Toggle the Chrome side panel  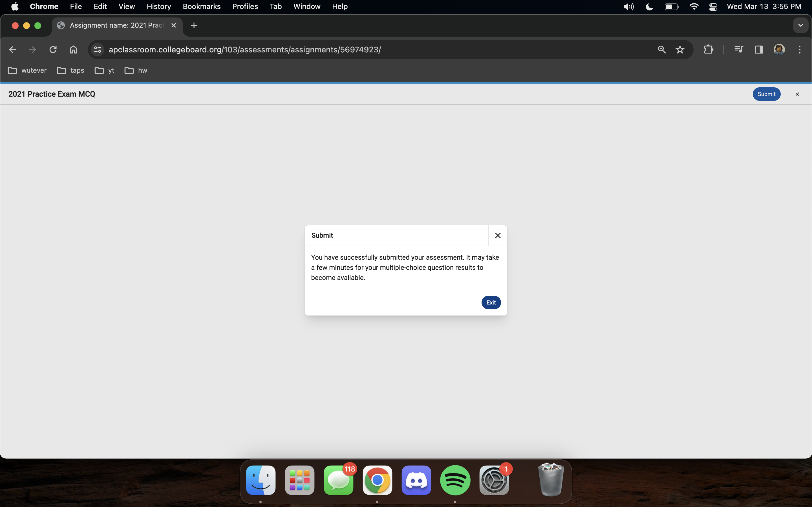(x=759, y=50)
